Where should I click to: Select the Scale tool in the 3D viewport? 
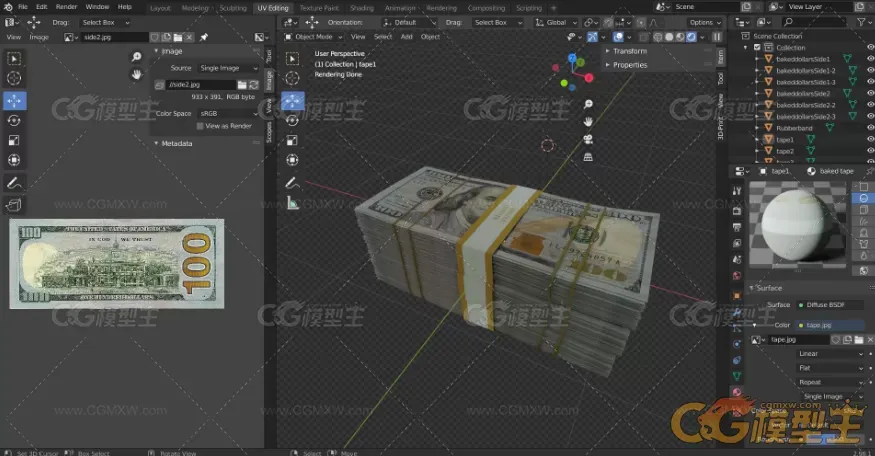click(x=292, y=141)
